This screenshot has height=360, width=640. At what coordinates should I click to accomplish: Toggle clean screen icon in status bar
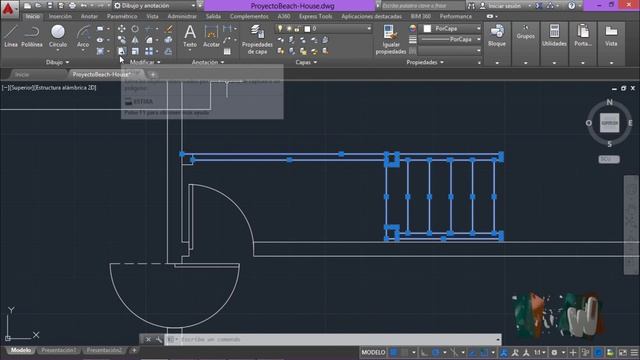[x=623, y=352]
